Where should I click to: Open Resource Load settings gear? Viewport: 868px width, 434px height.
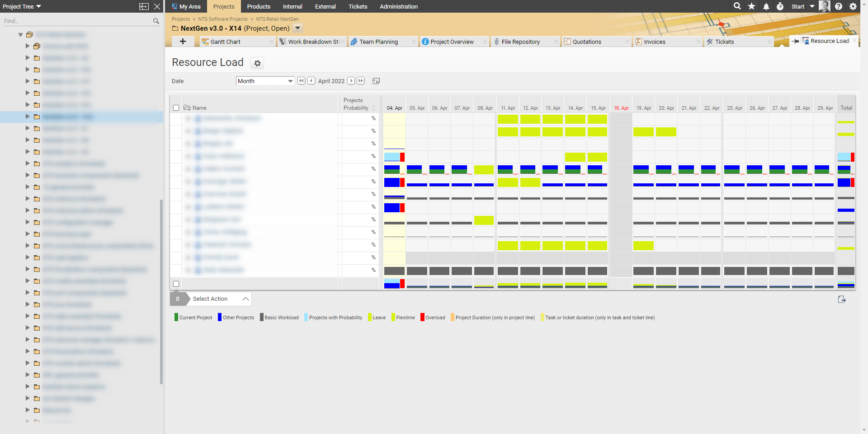[257, 63]
